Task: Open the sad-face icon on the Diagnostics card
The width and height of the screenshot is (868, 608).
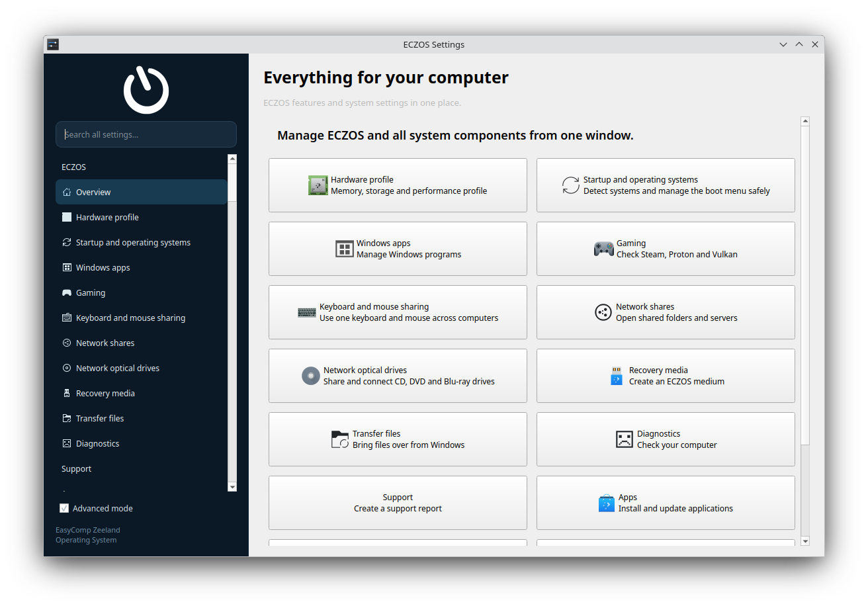Action: (x=625, y=439)
